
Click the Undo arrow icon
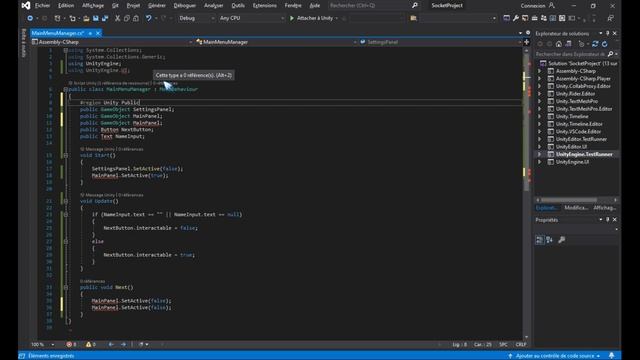coord(149,18)
